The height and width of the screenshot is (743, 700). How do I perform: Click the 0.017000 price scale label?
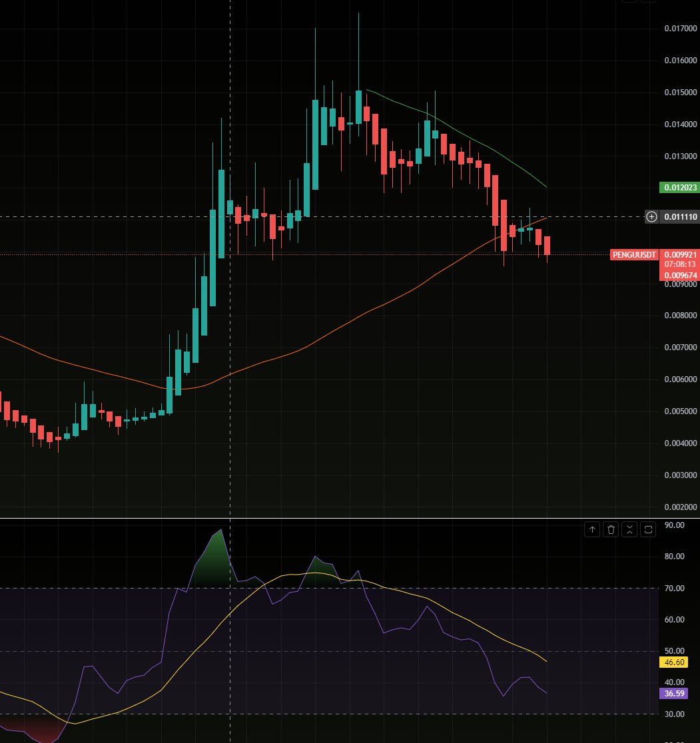(x=681, y=29)
